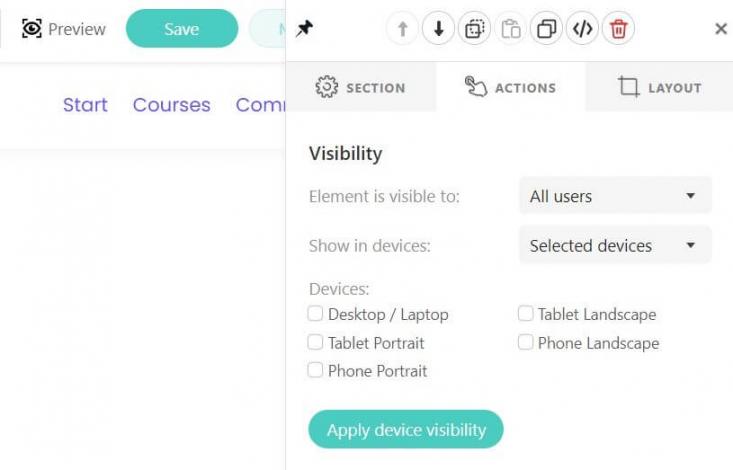Click the pin panel icon
Image resolution: width=733 pixels, height=470 pixels.
pos(305,29)
